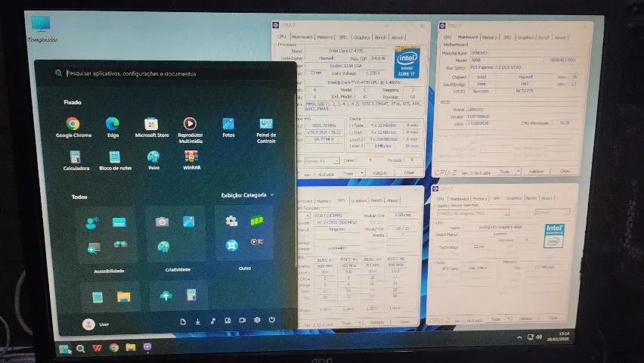The width and height of the screenshot is (644, 363).
Task: Open Downloads folder from start footer
Action: click(x=197, y=321)
